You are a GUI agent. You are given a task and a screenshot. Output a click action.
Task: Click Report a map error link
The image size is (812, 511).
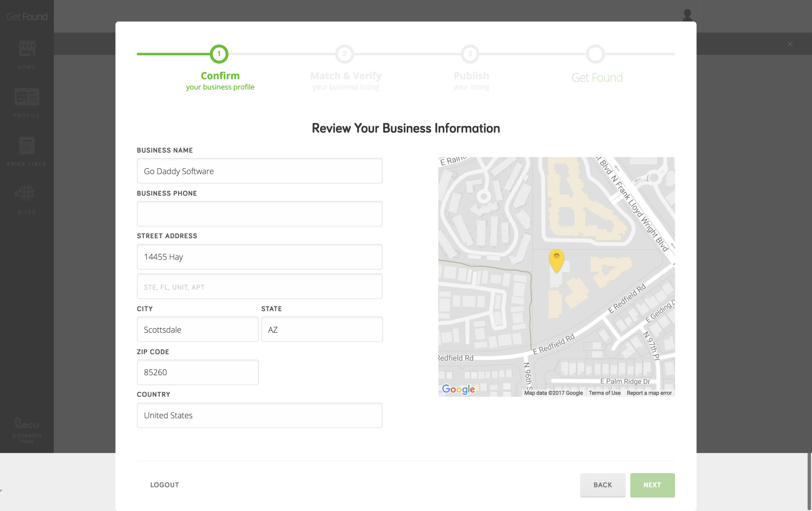[649, 393]
